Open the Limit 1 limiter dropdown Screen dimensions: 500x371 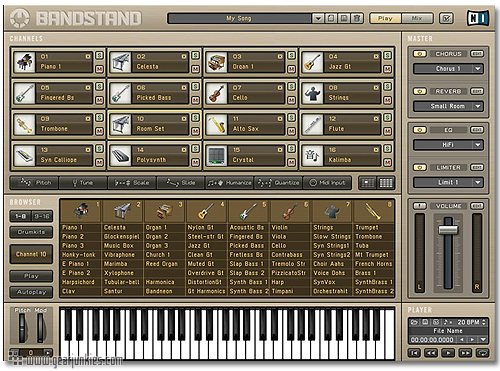tap(448, 182)
